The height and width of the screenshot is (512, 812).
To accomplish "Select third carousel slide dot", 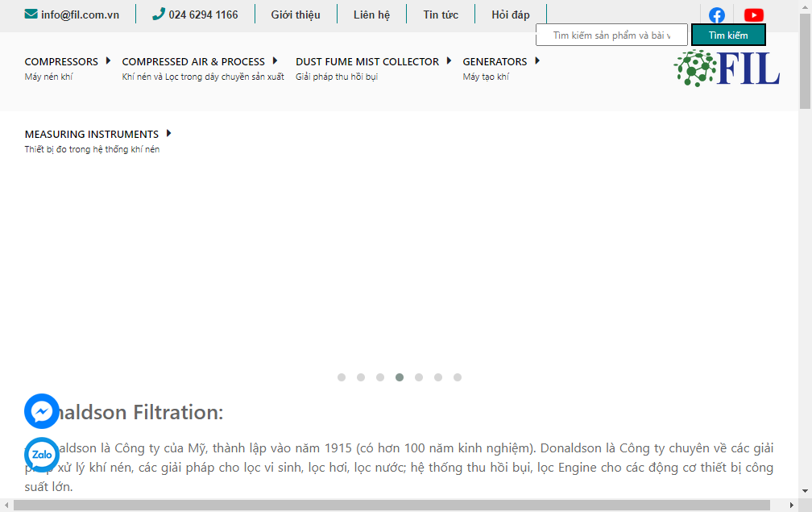I will coord(380,377).
